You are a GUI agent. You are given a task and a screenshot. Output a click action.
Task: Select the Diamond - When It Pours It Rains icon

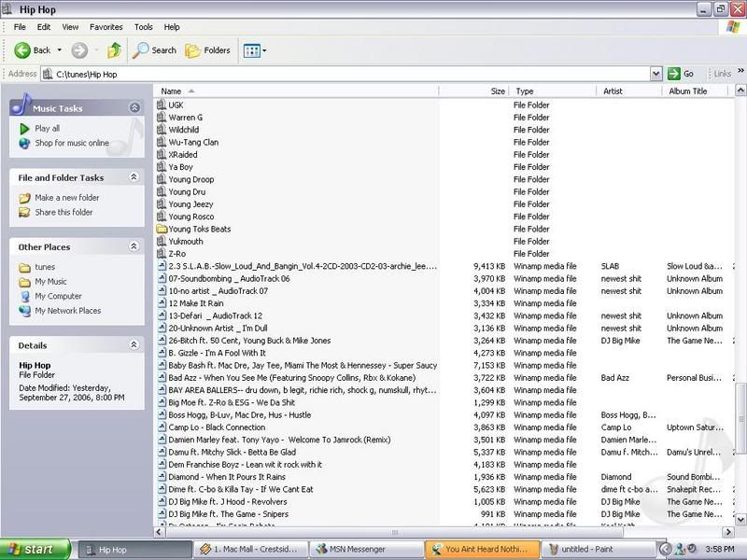pos(162,477)
